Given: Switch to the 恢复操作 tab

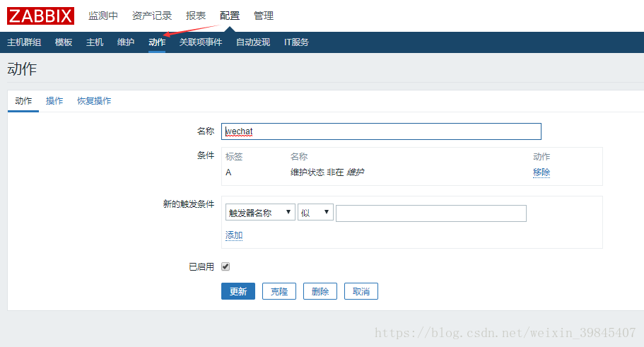Looking at the screenshot, I should [x=94, y=101].
